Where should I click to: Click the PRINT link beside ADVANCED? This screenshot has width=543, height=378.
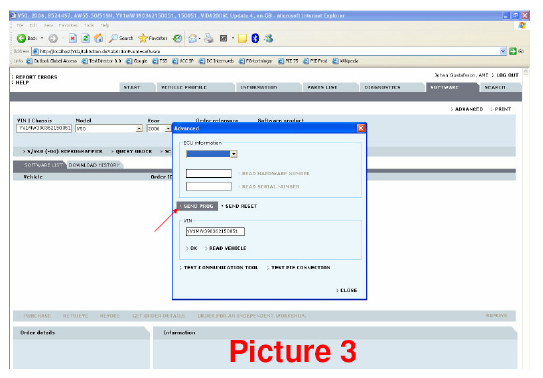tap(502, 109)
